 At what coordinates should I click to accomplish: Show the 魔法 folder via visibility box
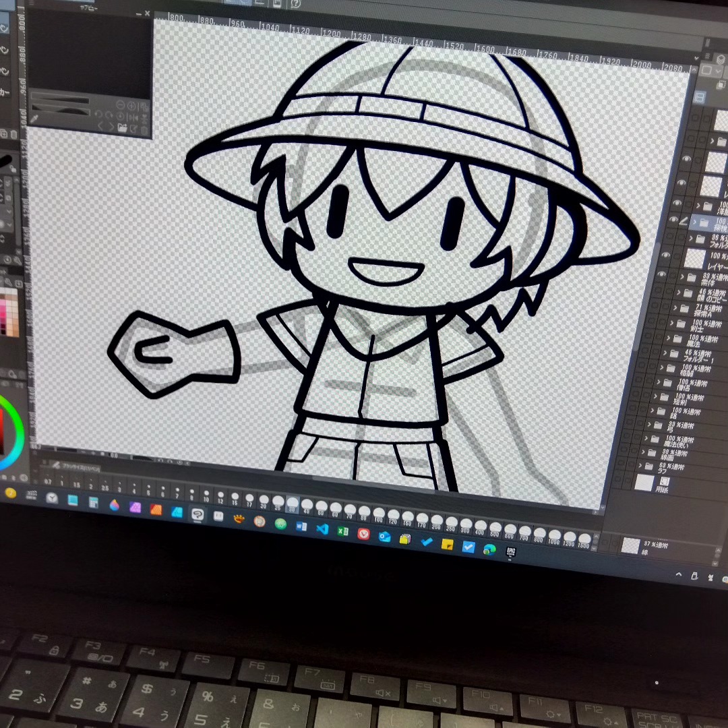(647, 336)
